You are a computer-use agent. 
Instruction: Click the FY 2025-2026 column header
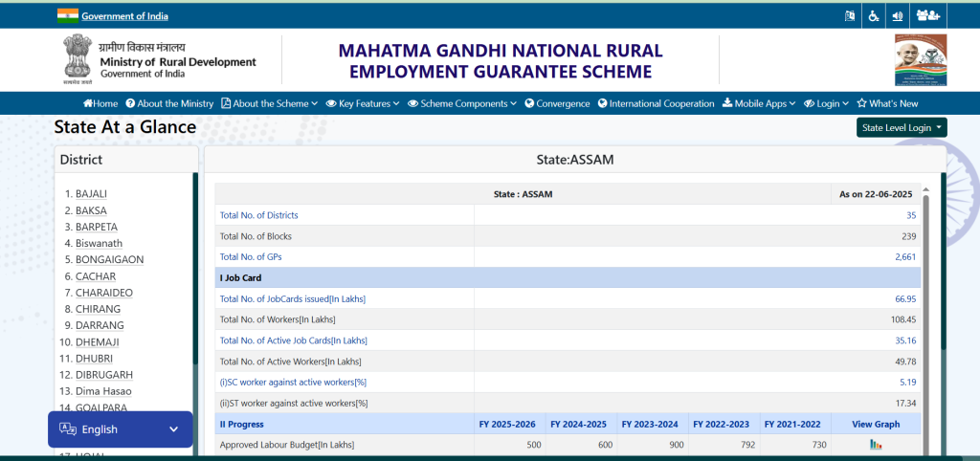coord(507,424)
